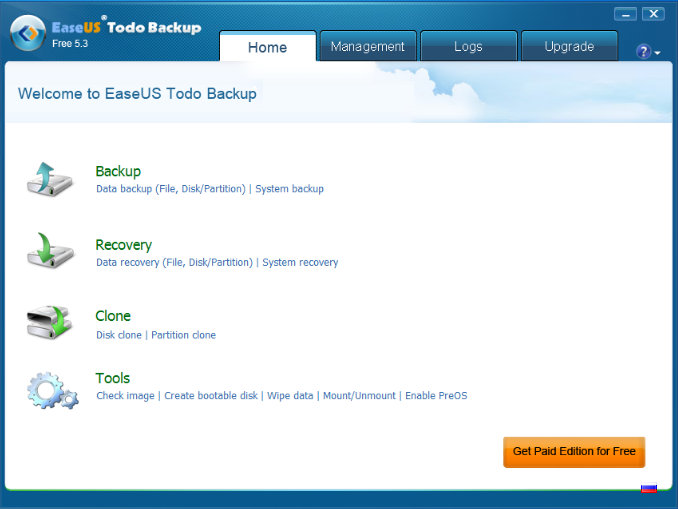Open Data recovery (File, Disk/Partition)
This screenshot has width=678, height=509.
click(x=174, y=263)
